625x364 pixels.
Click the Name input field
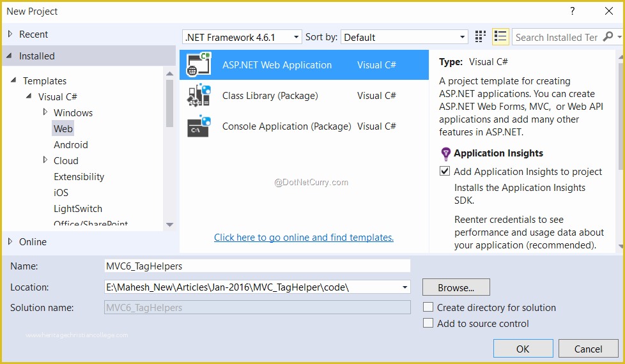tap(257, 266)
